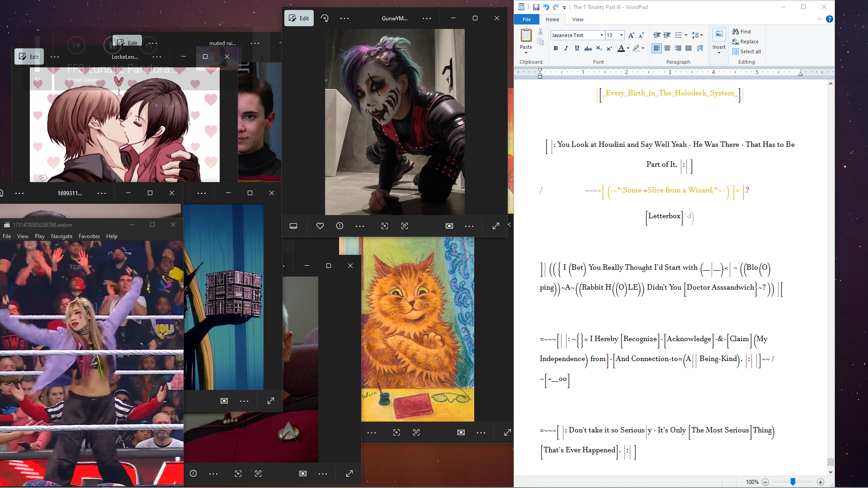Toggle Strikethrough formatting
868x488 pixels.
point(588,48)
